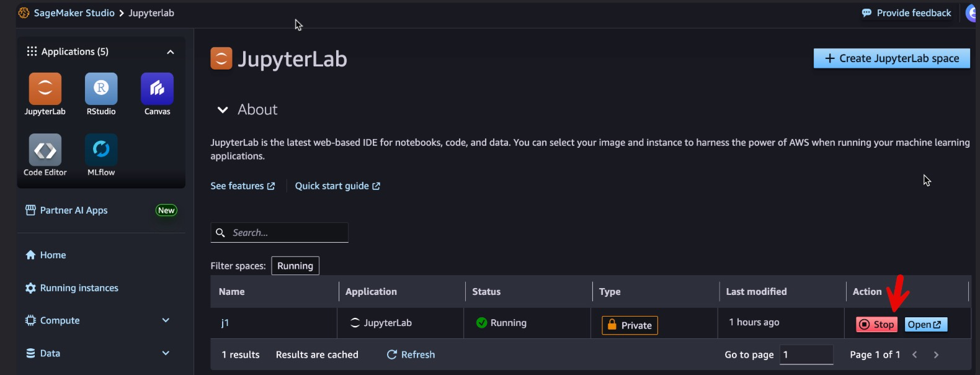Stop the j1 JupyterLab space
Screen dimensions: 980x375
(x=876, y=325)
